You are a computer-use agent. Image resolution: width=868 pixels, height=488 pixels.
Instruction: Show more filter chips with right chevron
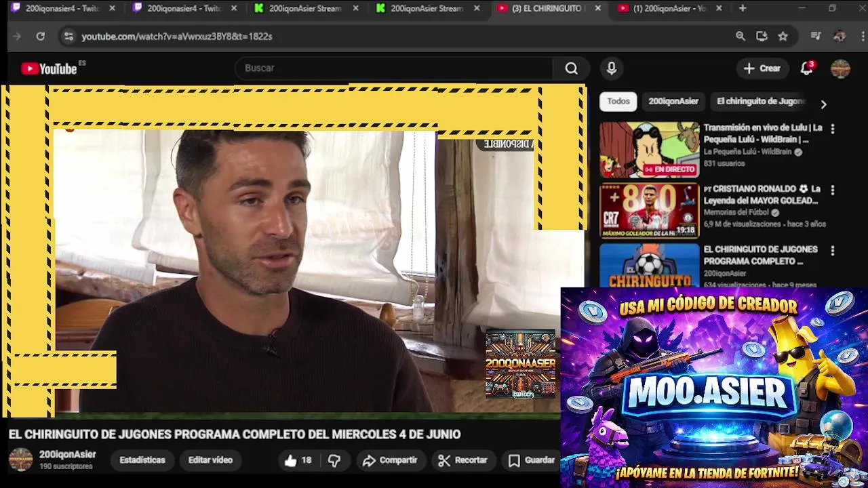pyautogui.click(x=823, y=104)
